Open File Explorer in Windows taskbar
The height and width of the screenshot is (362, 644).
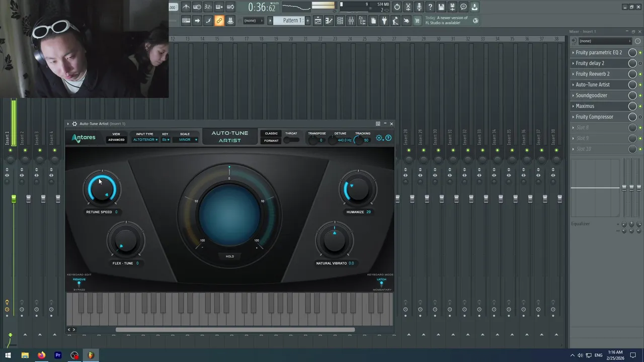click(25, 355)
